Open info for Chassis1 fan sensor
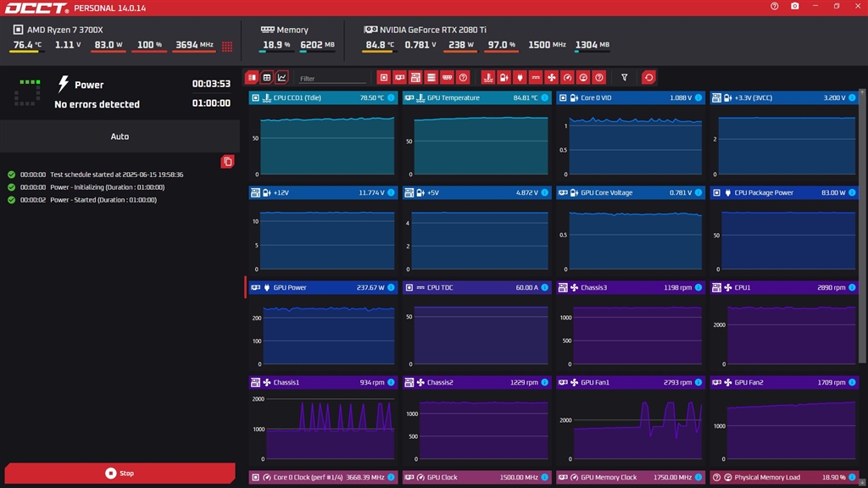 coord(391,382)
